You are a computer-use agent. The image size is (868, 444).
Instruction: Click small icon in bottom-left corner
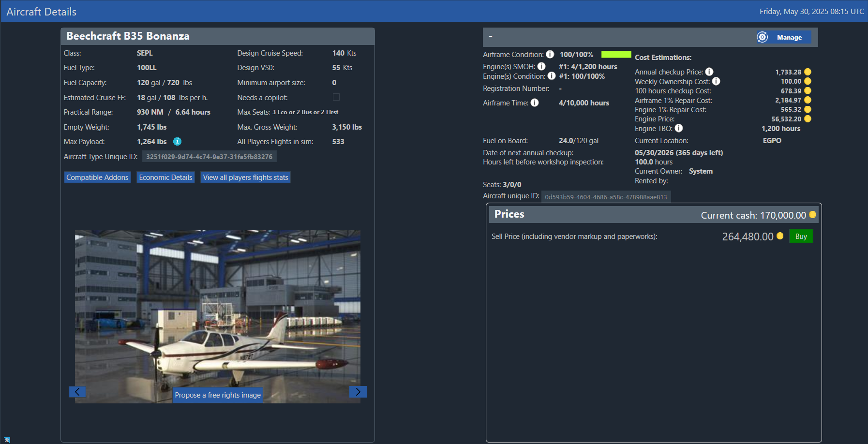[7, 440]
